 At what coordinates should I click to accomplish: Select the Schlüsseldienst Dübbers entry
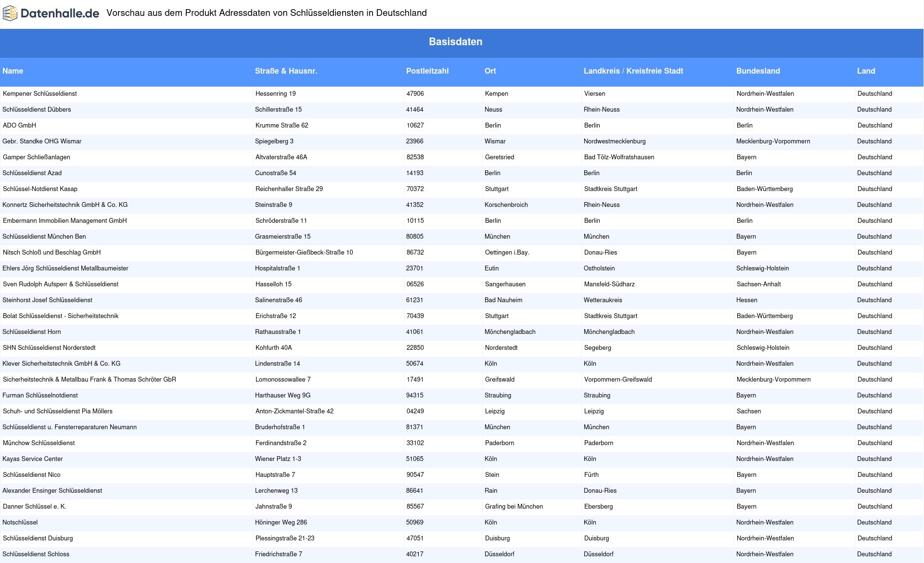pyautogui.click(x=37, y=110)
